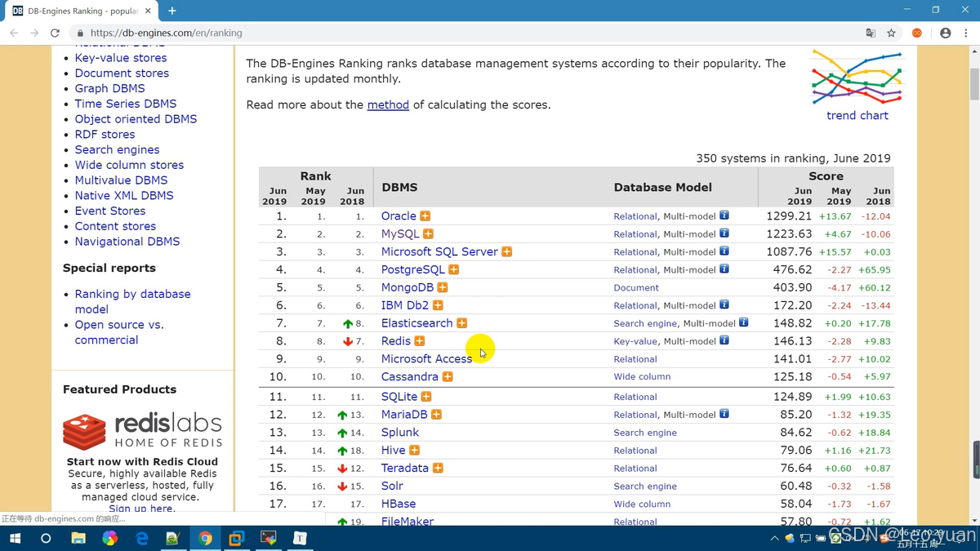Viewport: 980px width, 551px height.
Task: Open the Windows Start menu
Action: tap(15, 538)
